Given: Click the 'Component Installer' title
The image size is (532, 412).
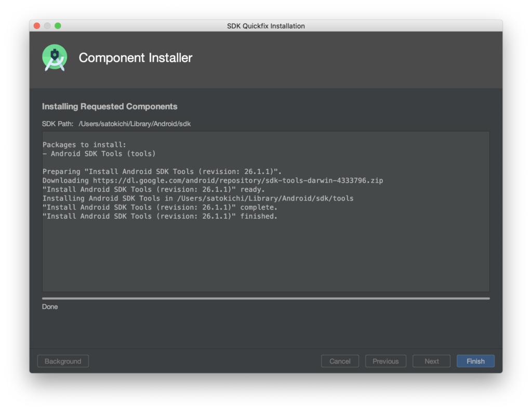Looking at the screenshot, I should click(x=136, y=58).
